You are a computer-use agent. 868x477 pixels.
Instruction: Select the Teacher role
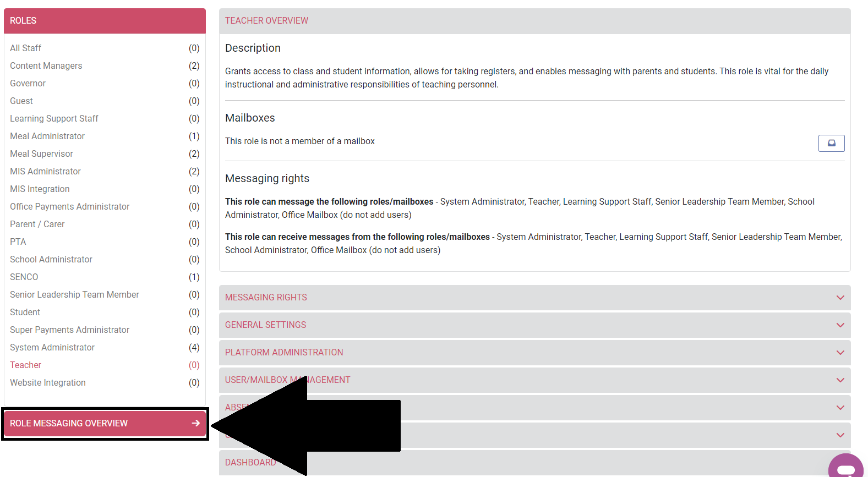(25, 365)
